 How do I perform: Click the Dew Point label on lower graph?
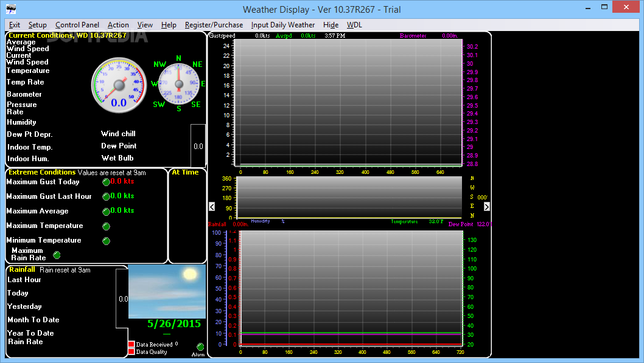[x=461, y=224]
